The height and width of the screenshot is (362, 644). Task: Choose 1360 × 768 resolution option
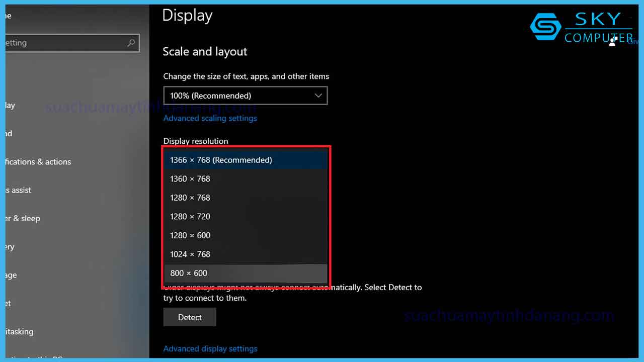[x=246, y=178]
